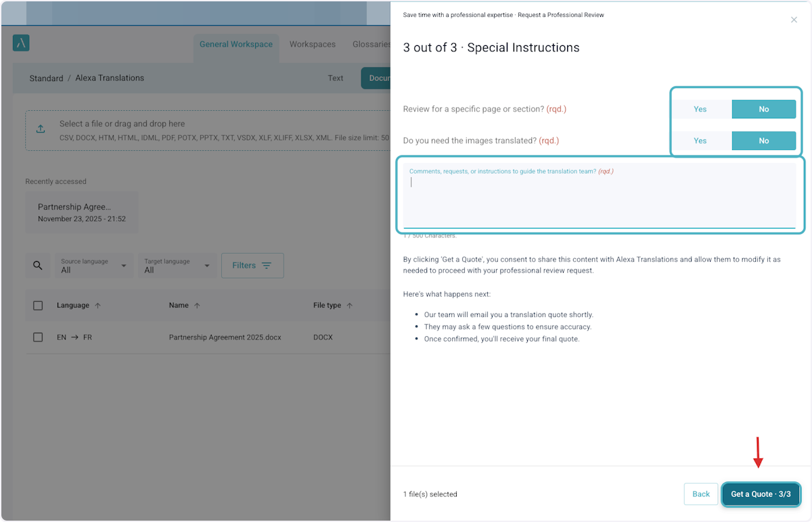Open the Filters button
Screen dimensions: 812x522
click(252, 266)
